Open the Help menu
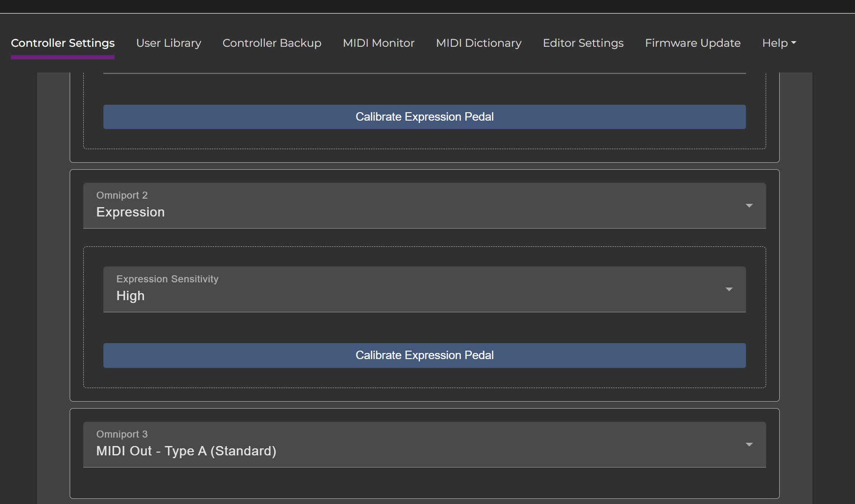 [778, 43]
